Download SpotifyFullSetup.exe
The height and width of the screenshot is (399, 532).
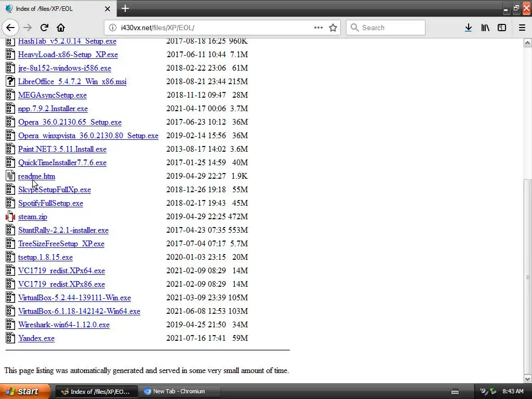click(x=50, y=203)
